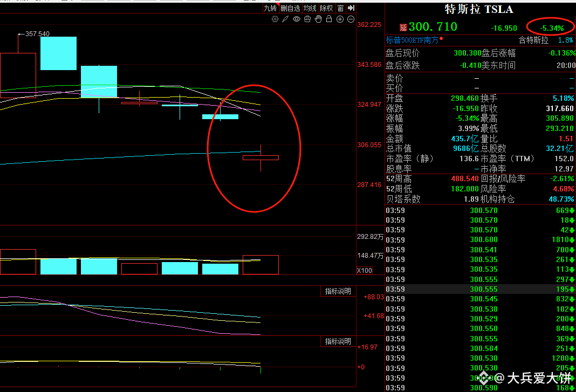Click 开盘 value 298.460
The height and width of the screenshot is (392, 576).
click(x=465, y=99)
